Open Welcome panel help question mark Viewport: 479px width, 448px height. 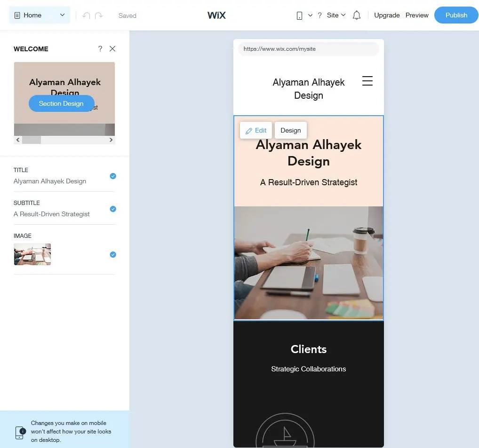click(x=100, y=48)
